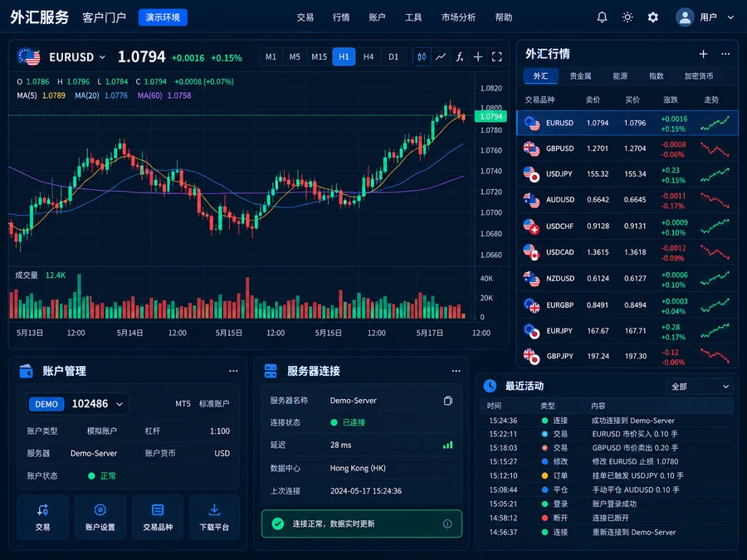Screen dimensions: 747x560
Task: Select the EURGBP row in watchlist
Action: point(627,305)
